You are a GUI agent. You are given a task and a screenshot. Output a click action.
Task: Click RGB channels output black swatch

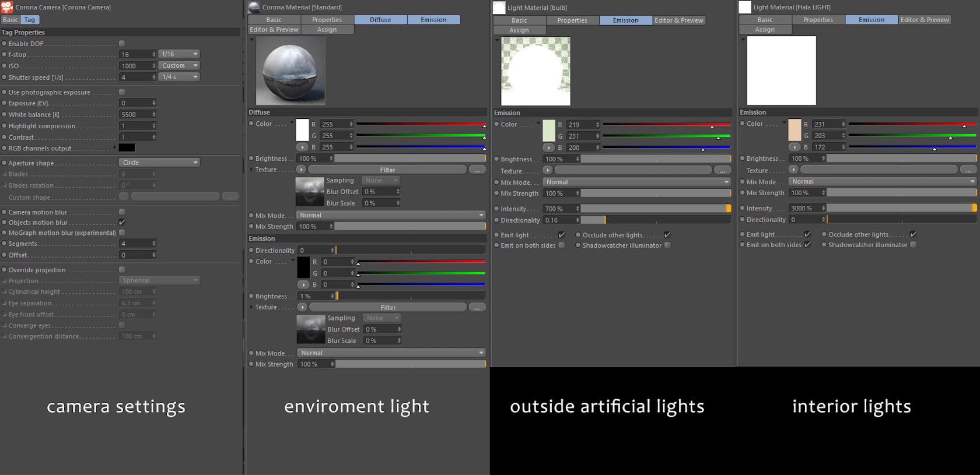point(127,148)
